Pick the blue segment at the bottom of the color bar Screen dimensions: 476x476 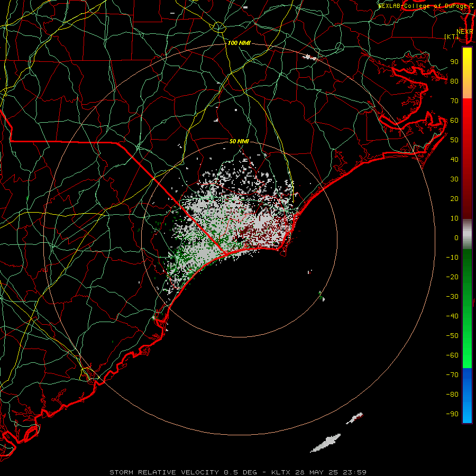tap(467, 396)
